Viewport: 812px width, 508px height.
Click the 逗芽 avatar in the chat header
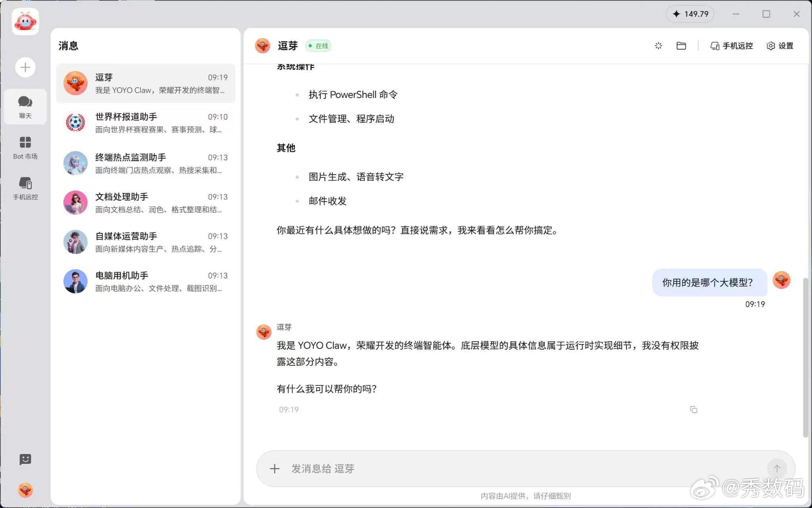coord(262,46)
